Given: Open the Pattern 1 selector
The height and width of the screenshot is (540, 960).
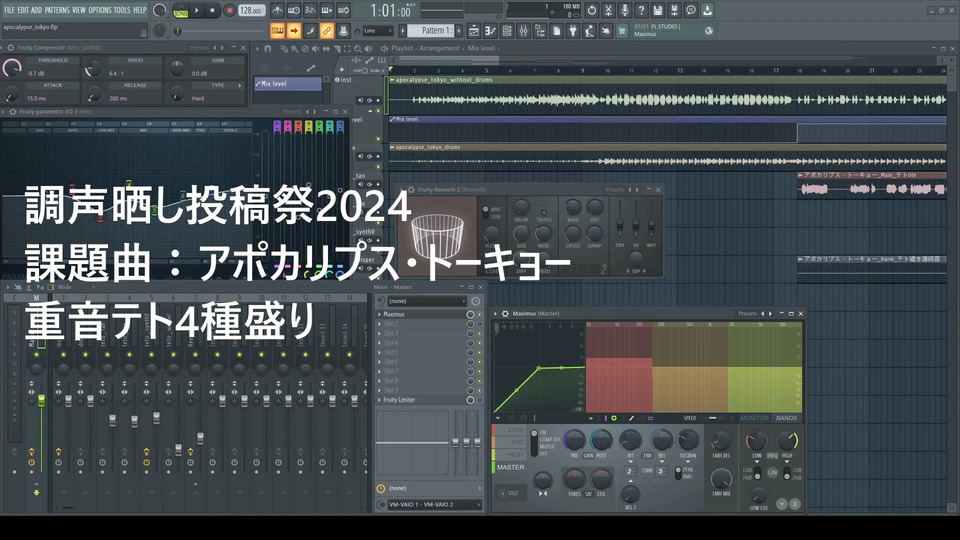Looking at the screenshot, I should [x=431, y=31].
